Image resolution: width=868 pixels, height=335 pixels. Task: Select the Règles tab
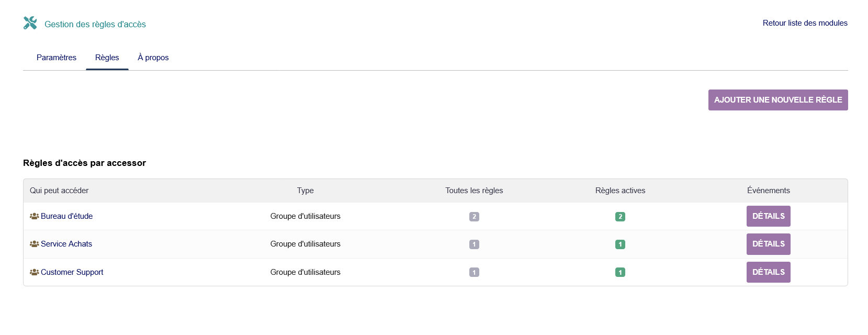(x=107, y=58)
